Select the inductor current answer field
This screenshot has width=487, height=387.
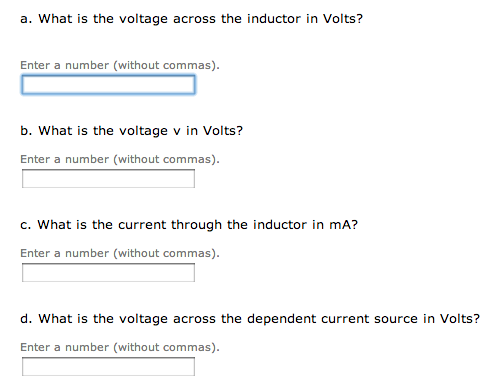tap(108, 273)
